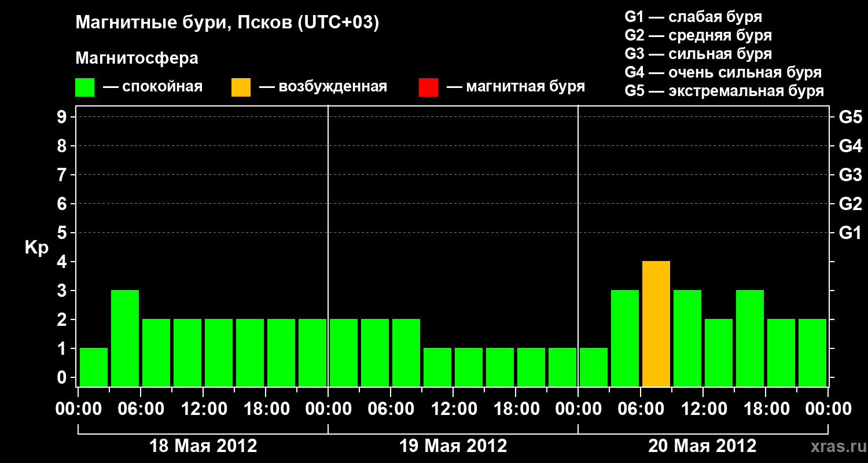868x463 pixels.
Task: Click the '06:00' time label above 18 Мая
Action: pos(141,409)
